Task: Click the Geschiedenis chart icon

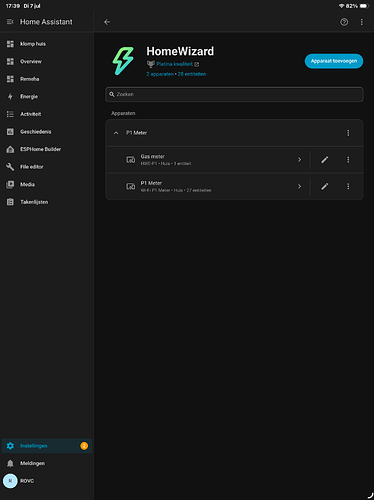Action: (x=10, y=132)
